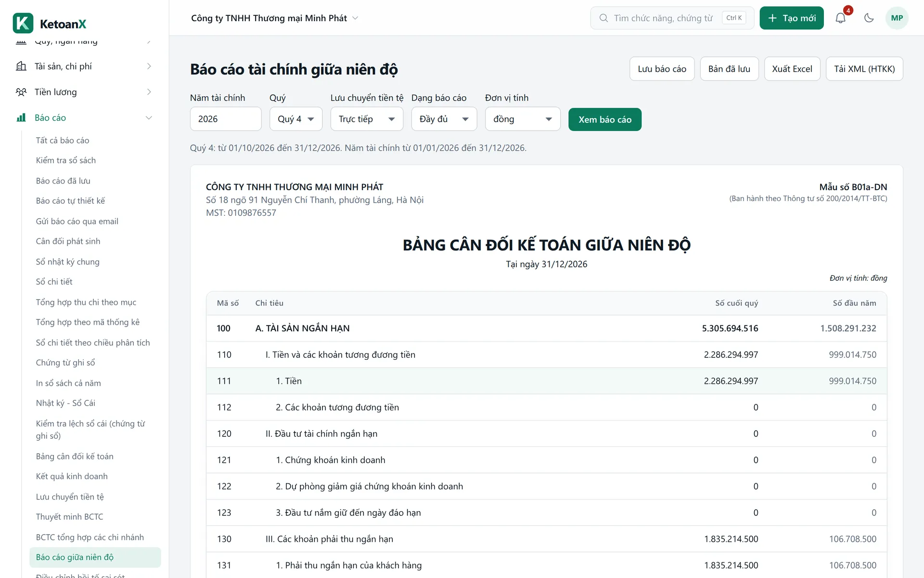Open the Quý dropdown

296,119
